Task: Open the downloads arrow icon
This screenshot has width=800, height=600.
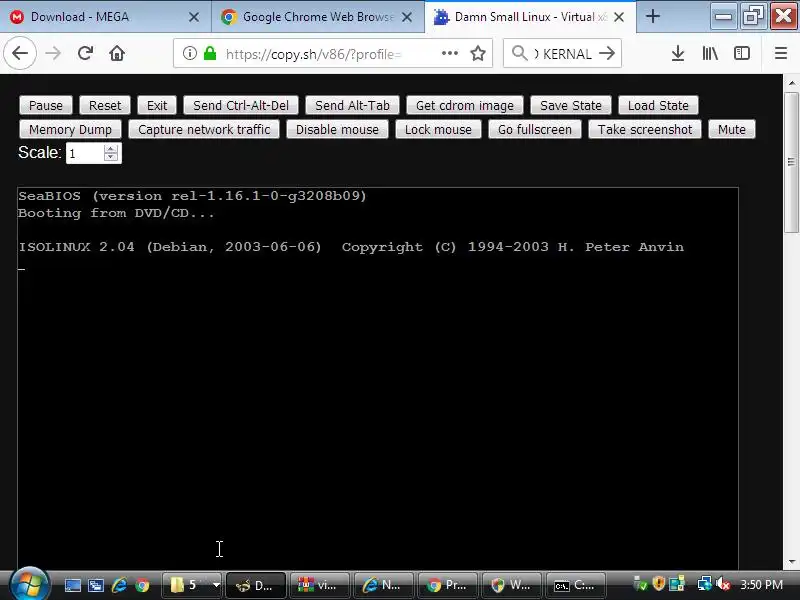Action: pyautogui.click(x=678, y=53)
